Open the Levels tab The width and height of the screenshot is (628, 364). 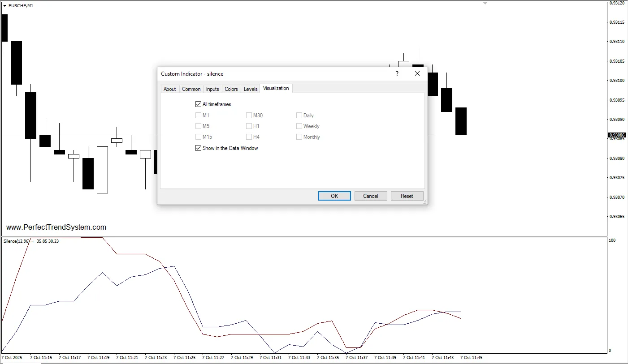pos(251,89)
